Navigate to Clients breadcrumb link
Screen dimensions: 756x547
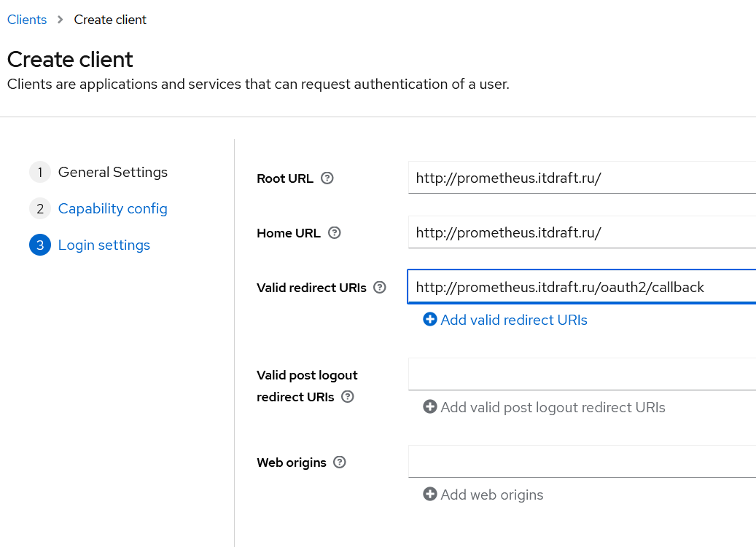(27, 20)
